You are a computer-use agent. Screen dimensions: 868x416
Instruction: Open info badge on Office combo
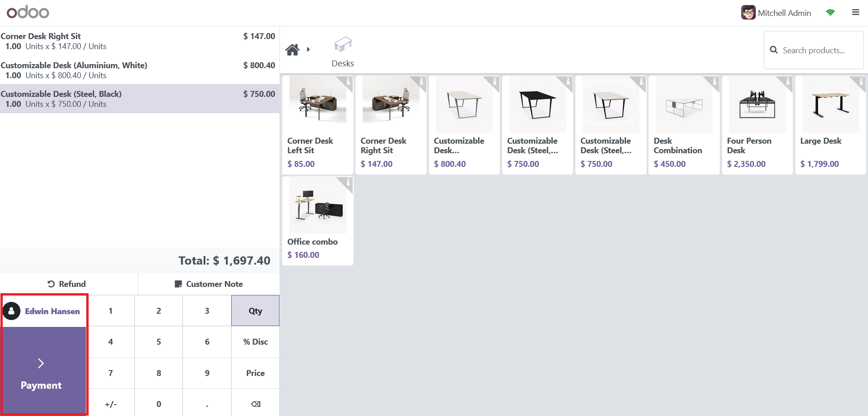click(x=348, y=183)
